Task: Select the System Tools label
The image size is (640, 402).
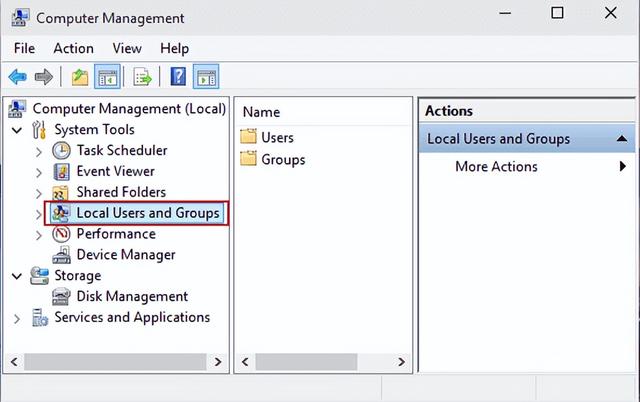Action: pyautogui.click(x=94, y=130)
